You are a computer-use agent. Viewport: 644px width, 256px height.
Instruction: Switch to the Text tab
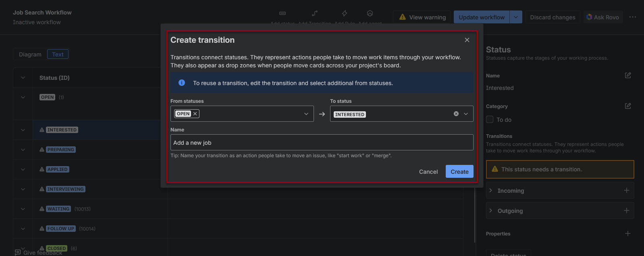pos(58,54)
